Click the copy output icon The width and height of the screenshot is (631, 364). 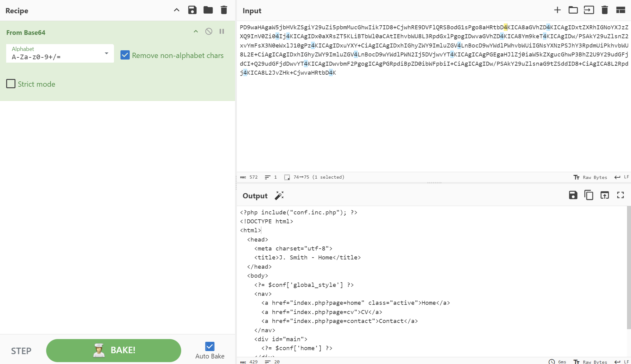tap(588, 196)
